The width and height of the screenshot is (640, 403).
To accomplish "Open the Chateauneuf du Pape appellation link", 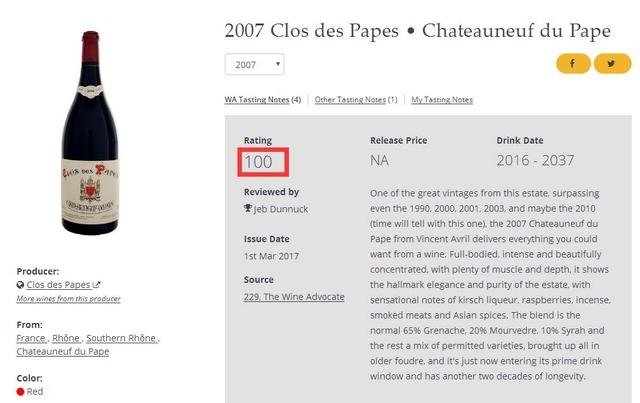I will point(63,352).
